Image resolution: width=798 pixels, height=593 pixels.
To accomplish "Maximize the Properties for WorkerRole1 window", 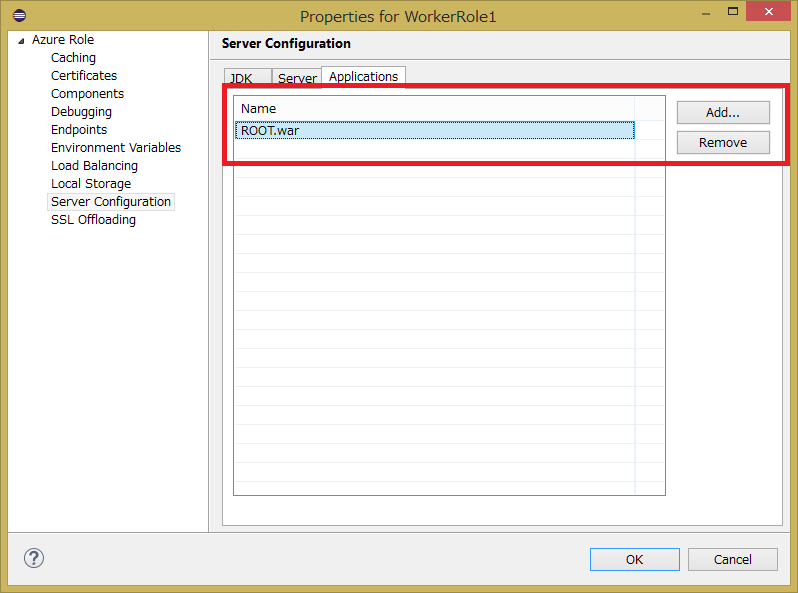I will click(733, 11).
